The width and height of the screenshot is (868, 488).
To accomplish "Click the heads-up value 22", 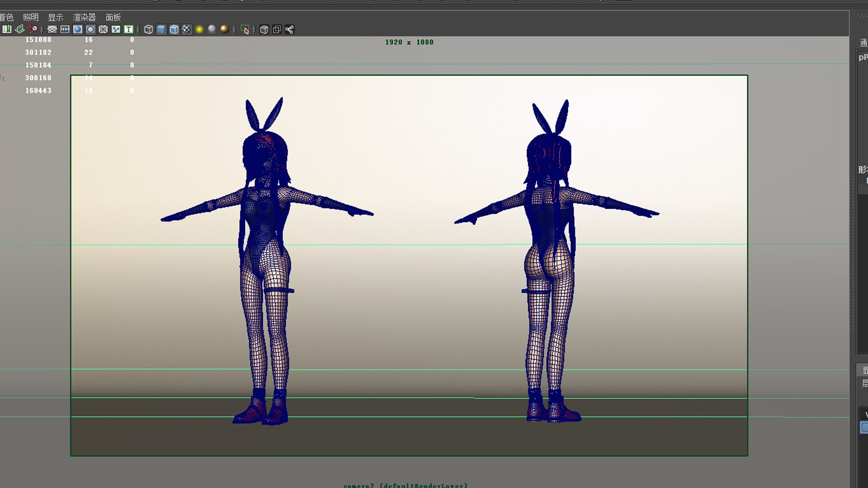I will pos(89,52).
